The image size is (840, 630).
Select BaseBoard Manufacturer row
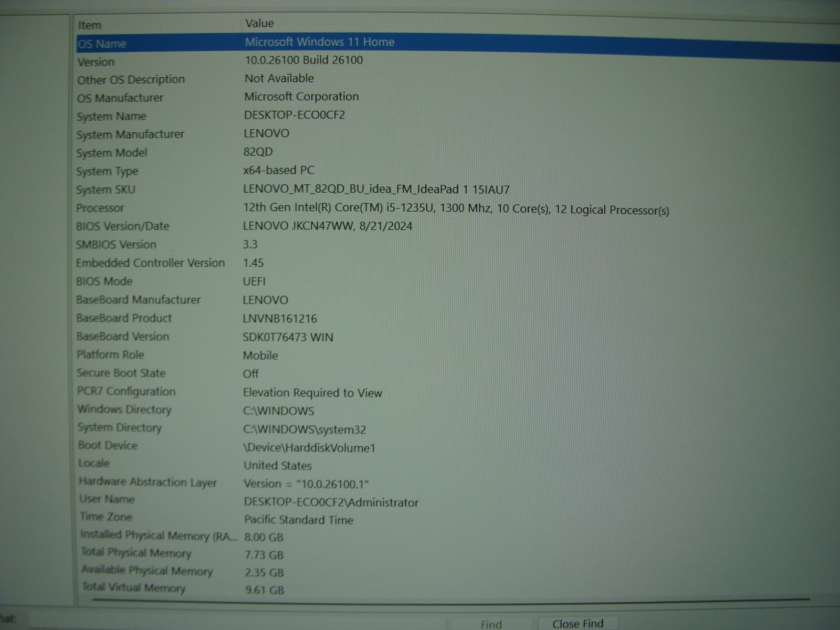click(x=139, y=300)
